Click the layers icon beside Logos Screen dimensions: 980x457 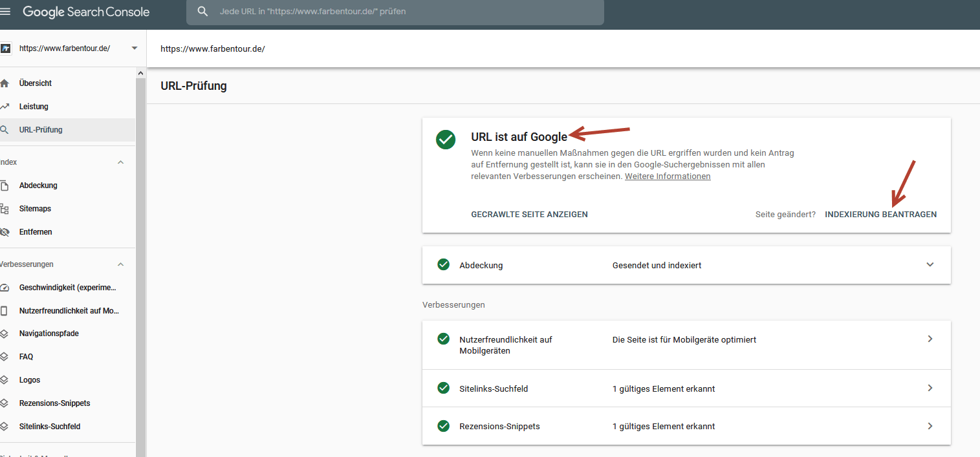(x=5, y=380)
